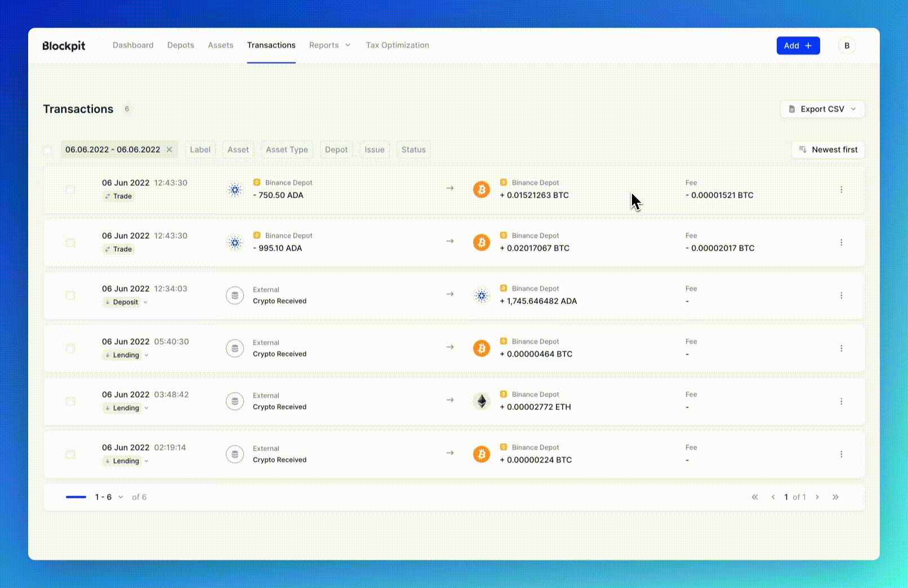908x588 pixels.
Task: Click the Add button
Action: (x=798, y=46)
